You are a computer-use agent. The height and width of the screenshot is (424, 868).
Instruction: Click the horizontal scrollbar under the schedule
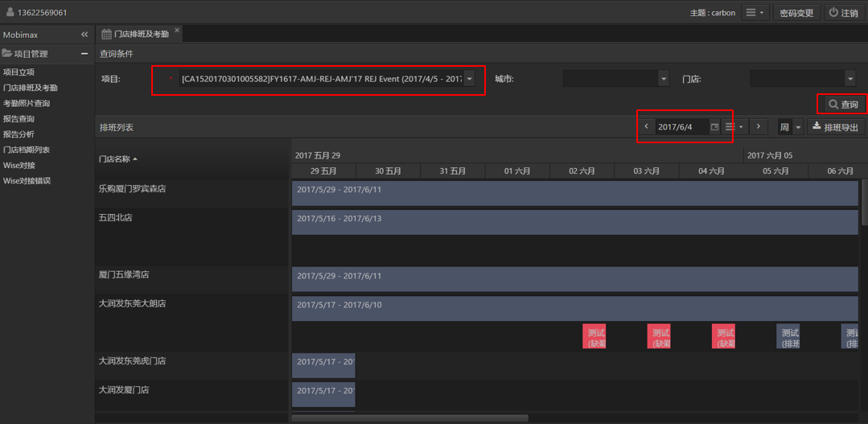(409, 418)
